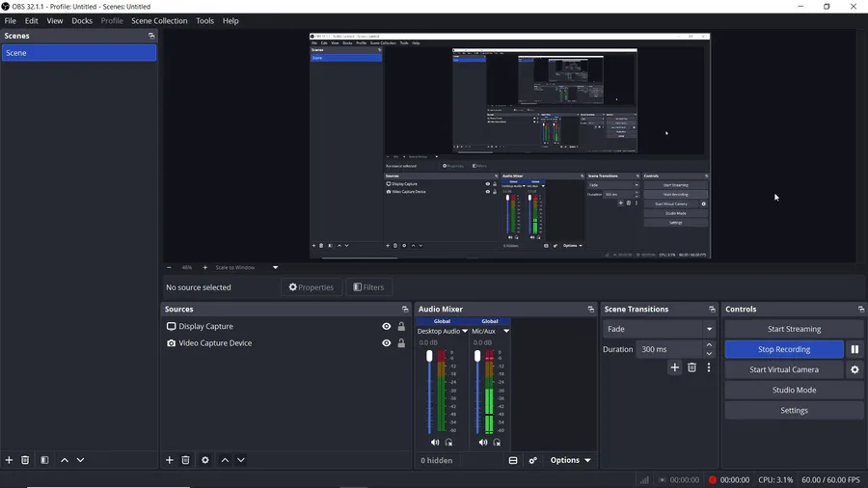This screenshot has width=868, height=488.
Task: Remove the selected source with the Sources trash icon
Action: (185, 460)
